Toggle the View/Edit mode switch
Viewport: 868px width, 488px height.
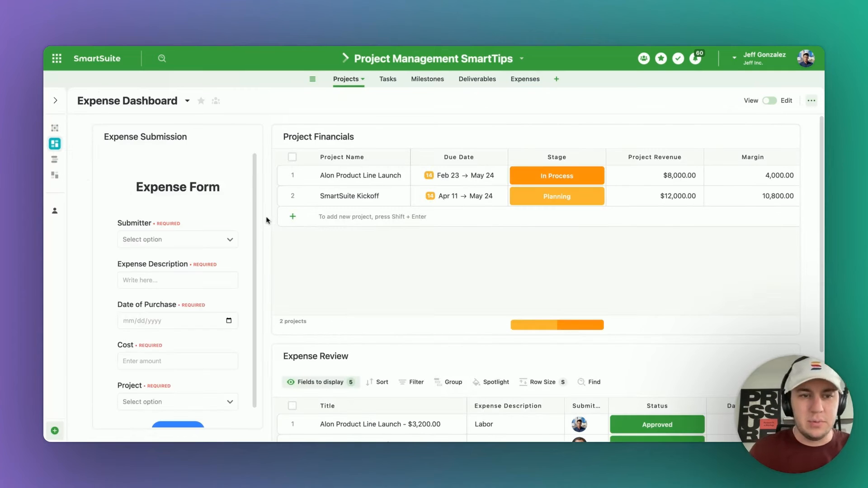coord(769,100)
